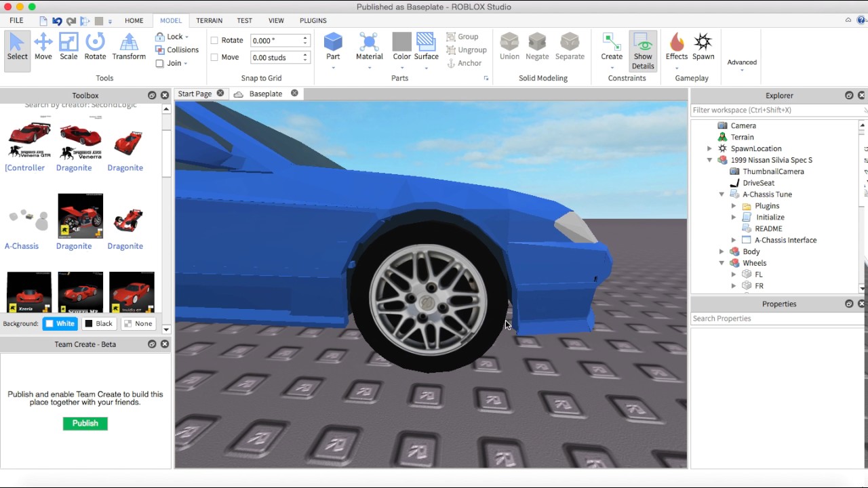
Task: Create a new constraint
Action: pos(612,47)
